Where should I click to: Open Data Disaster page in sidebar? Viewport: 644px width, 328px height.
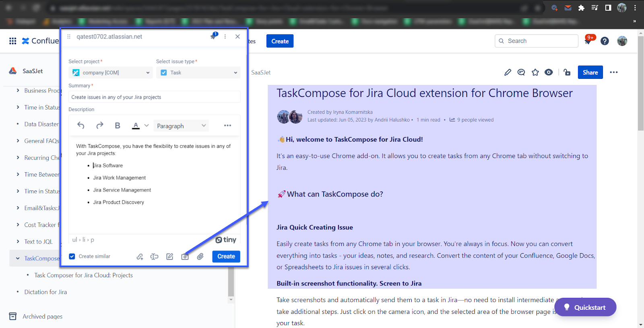(41, 124)
